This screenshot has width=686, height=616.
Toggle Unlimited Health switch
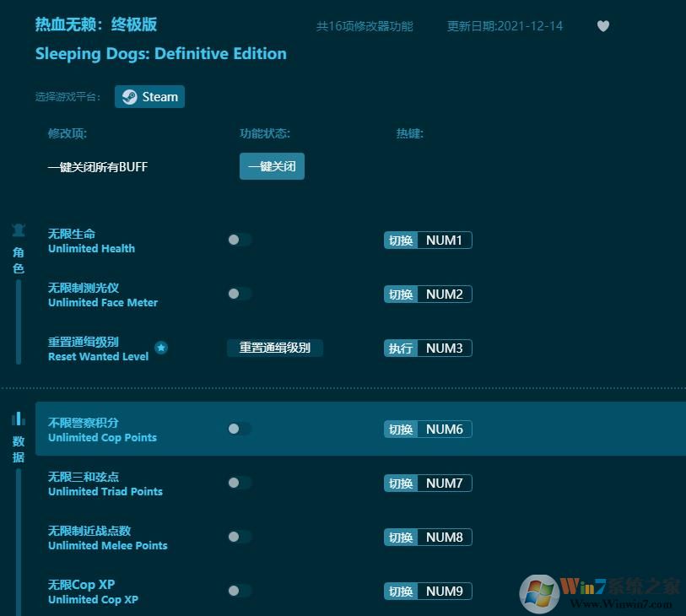coord(240,240)
